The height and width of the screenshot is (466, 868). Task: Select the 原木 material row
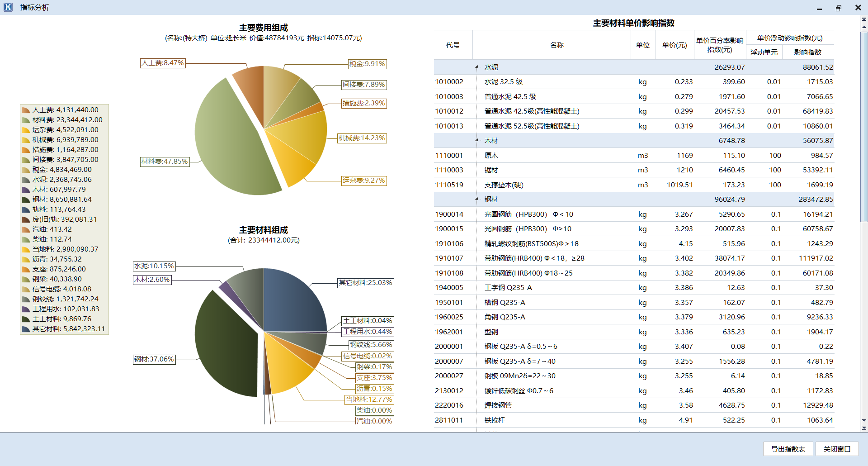(634, 156)
